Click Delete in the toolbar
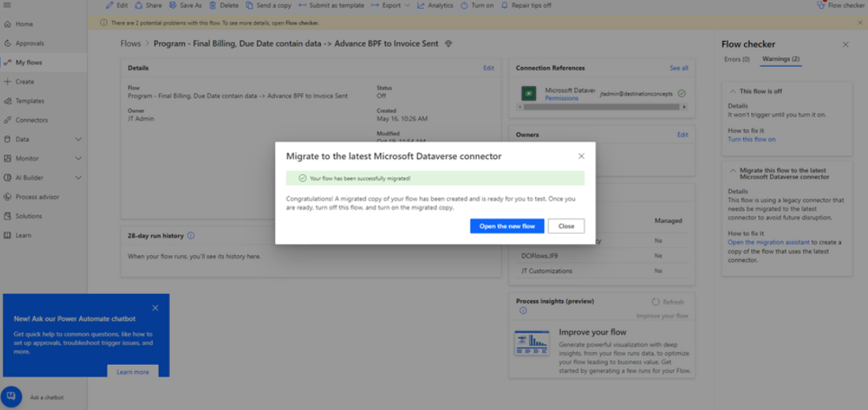This screenshot has width=868, height=410. pyautogui.click(x=224, y=6)
